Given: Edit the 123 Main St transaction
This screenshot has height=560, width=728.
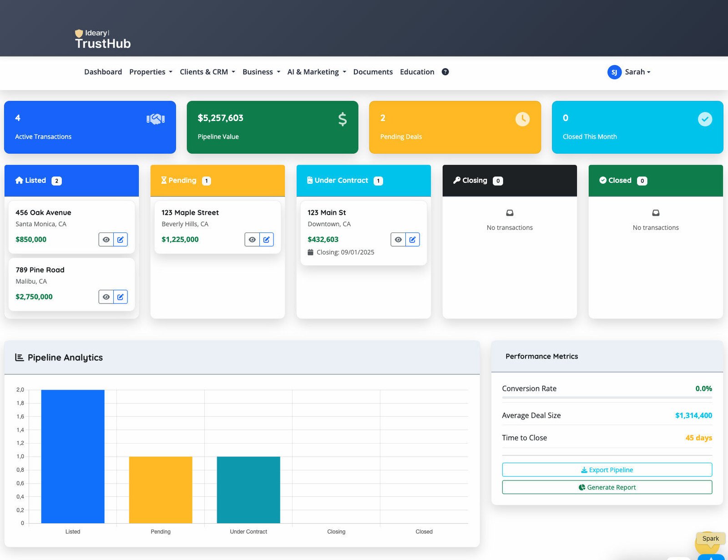Looking at the screenshot, I should tap(412, 239).
